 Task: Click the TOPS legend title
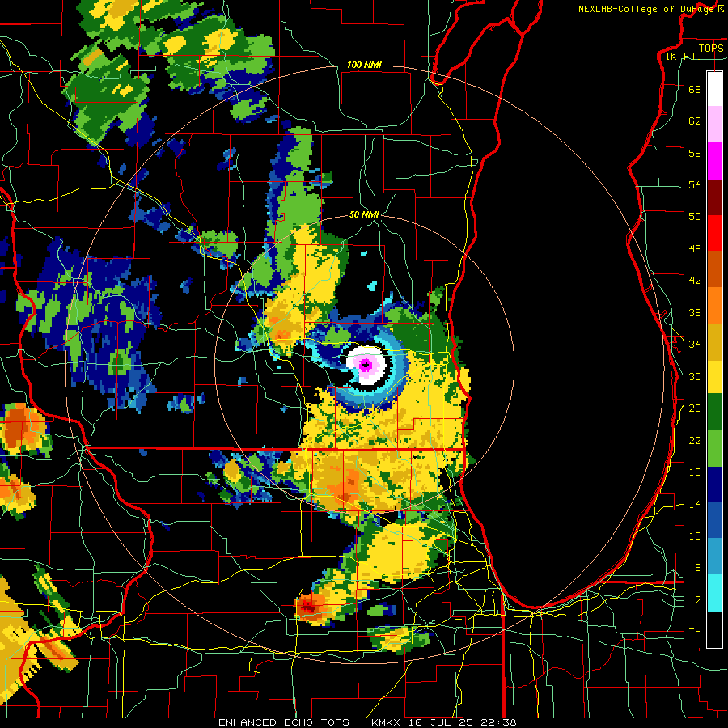(x=711, y=48)
